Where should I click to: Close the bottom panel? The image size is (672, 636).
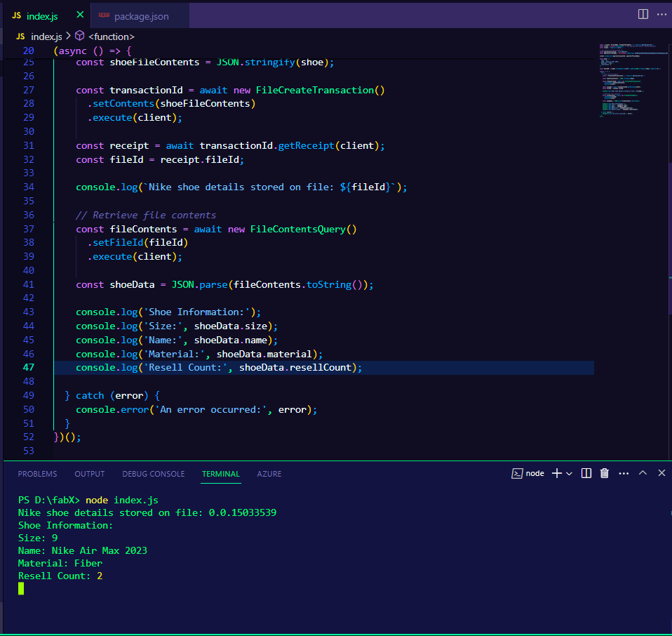661,473
